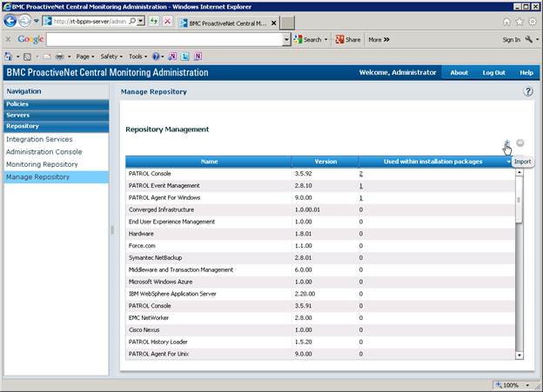This screenshot has height=392, width=543.
Task: Expand the Policies navigation section
Action: point(57,104)
